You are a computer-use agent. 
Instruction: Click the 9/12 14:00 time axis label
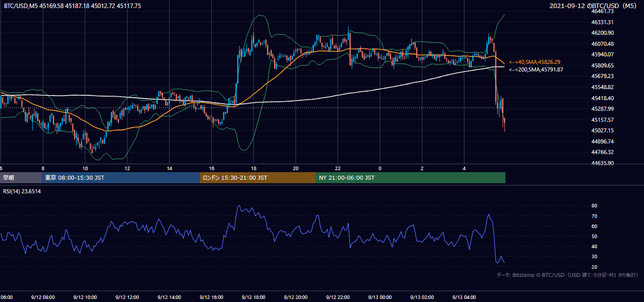coord(169,297)
